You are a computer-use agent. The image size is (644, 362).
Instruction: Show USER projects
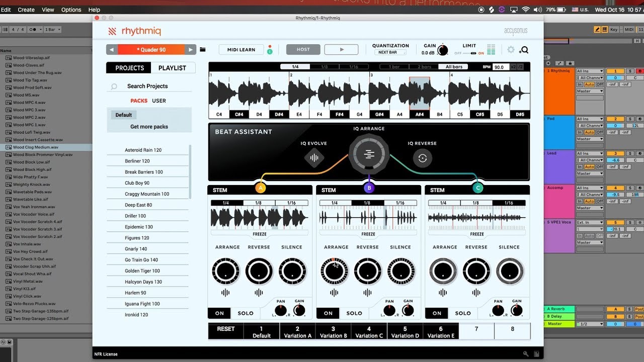(159, 101)
